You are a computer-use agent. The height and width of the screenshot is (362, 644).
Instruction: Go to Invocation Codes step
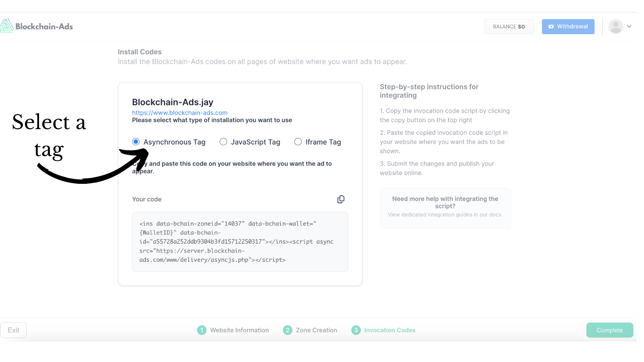pos(384,330)
